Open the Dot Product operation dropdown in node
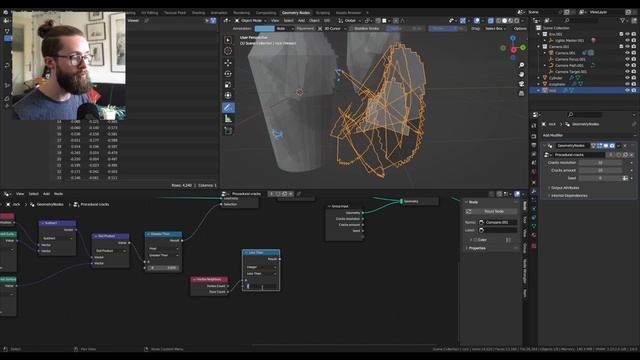The height and width of the screenshot is (360, 640). [110, 251]
